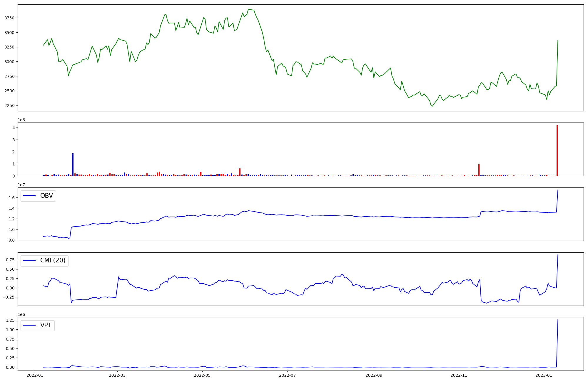Click the VPT legend label
The height and width of the screenshot is (382, 588).
pyautogui.click(x=46, y=325)
